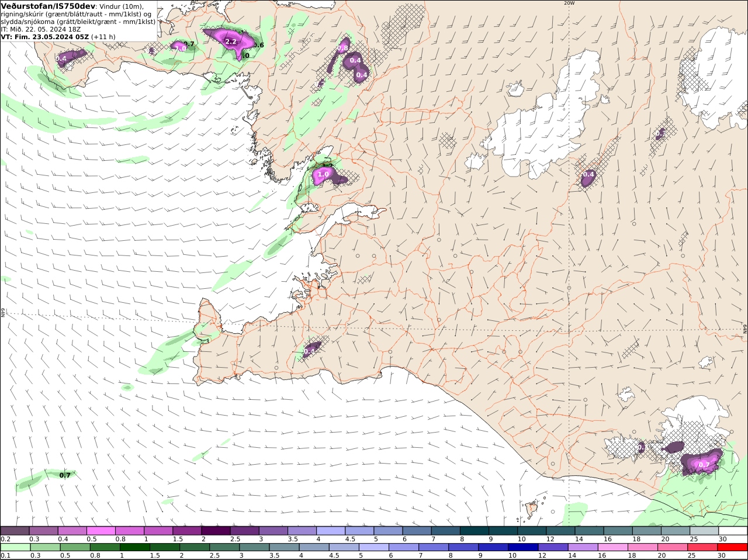This screenshot has height=560, width=748.
Task: Click the 12 label in the snow legend row
Action: pos(549,539)
